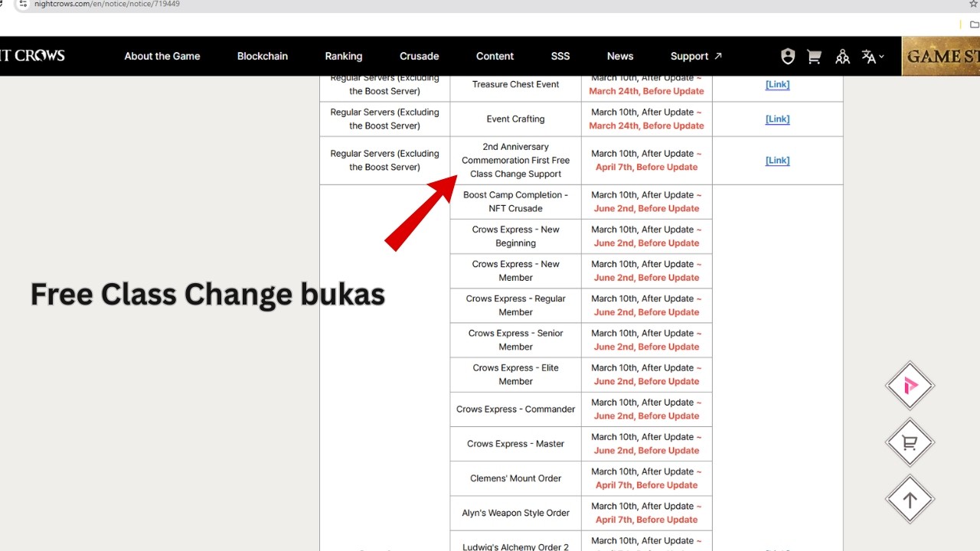
Task: Open the Content menu
Action: click(495, 56)
